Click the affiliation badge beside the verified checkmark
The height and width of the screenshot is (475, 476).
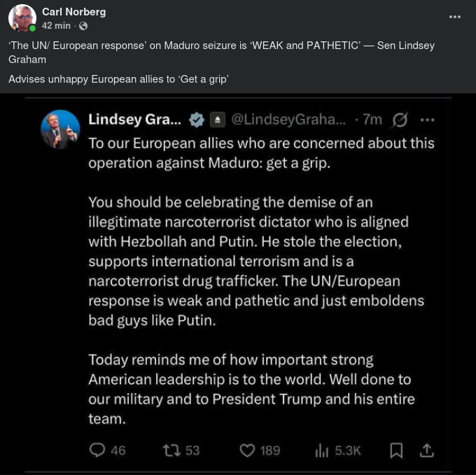coord(217,120)
